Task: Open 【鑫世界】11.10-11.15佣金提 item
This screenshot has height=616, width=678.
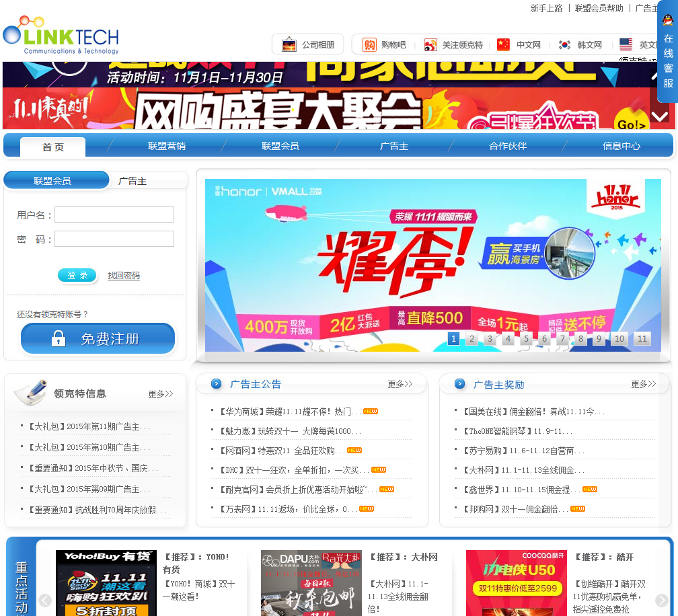Action: (x=521, y=490)
